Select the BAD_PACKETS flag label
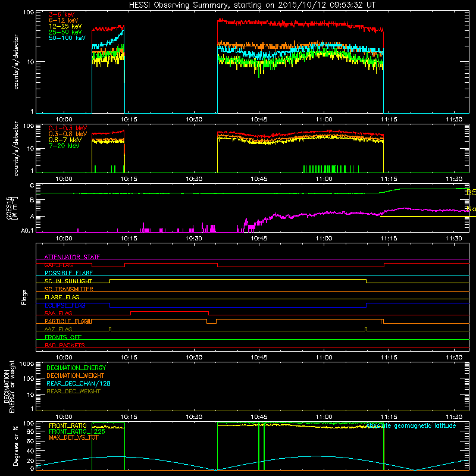 [x=65, y=345]
